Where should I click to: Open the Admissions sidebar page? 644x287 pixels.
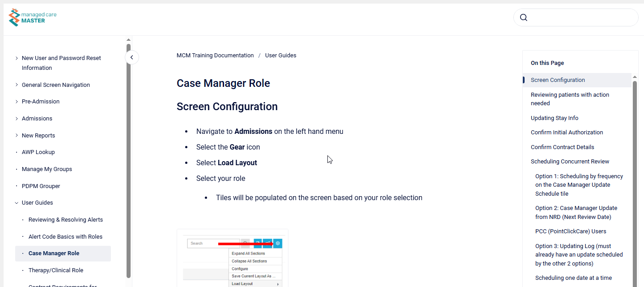[x=37, y=119]
